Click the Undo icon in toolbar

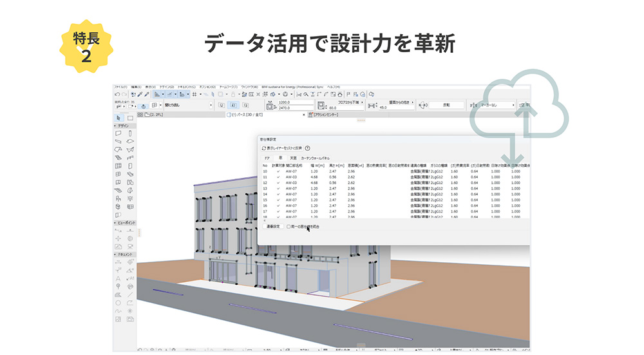pos(117,94)
